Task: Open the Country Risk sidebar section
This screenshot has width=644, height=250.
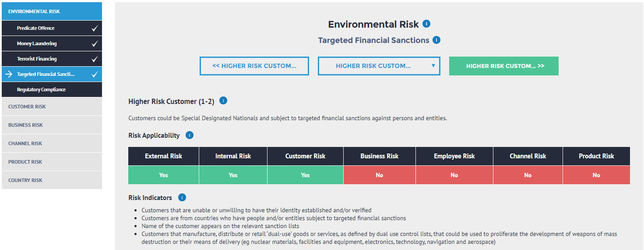Action: (x=52, y=180)
